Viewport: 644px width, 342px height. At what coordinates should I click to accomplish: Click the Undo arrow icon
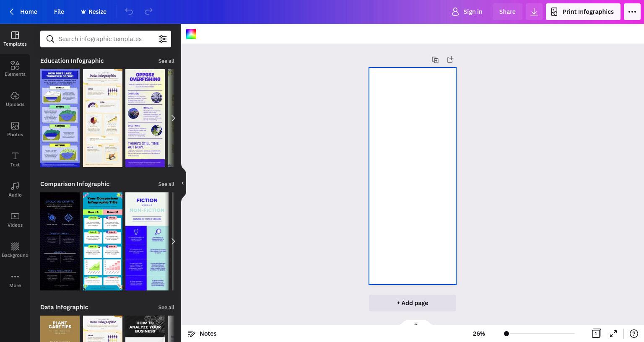tap(129, 12)
